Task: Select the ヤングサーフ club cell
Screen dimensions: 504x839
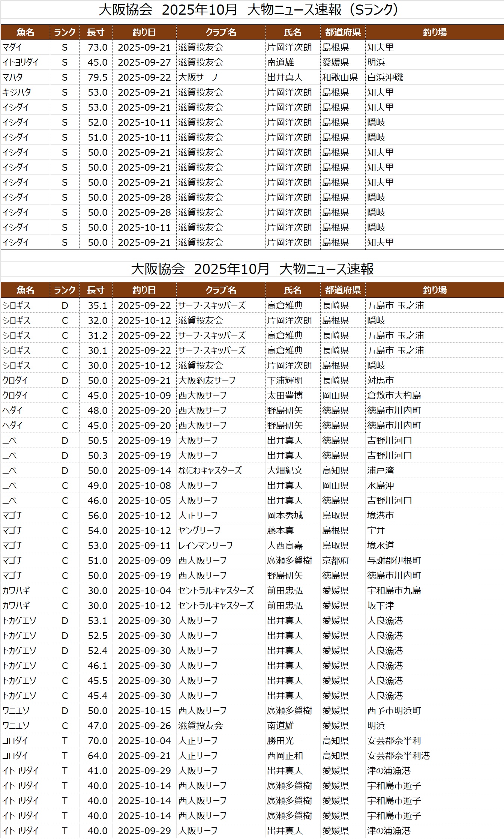Action: [x=199, y=531]
